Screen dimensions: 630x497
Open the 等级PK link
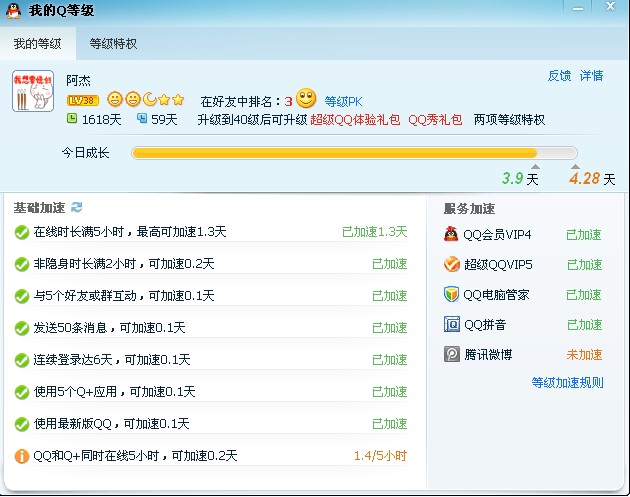(343, 102)
